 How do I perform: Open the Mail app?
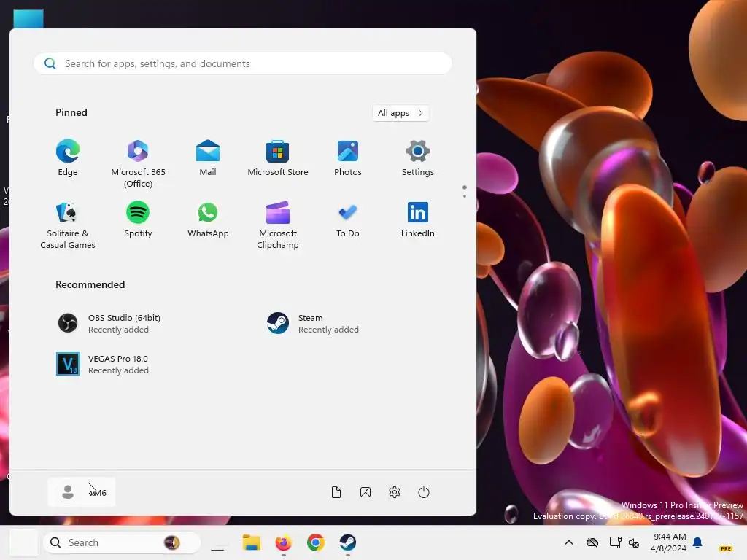208,159
